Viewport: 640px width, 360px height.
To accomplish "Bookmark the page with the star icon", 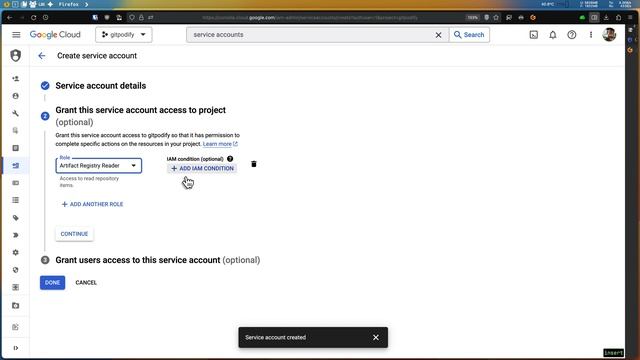I will pos(496,18).
